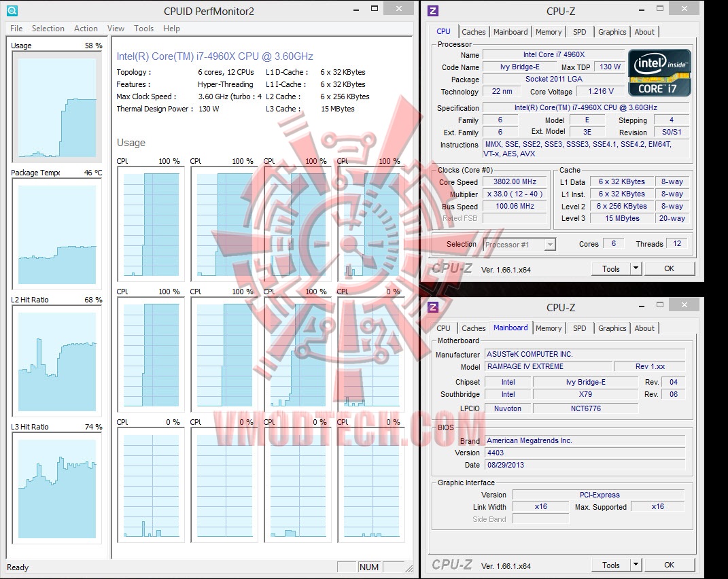Click the LPCIO model NCT6776
The image size is (728, 579).
[x=585, y=408]
